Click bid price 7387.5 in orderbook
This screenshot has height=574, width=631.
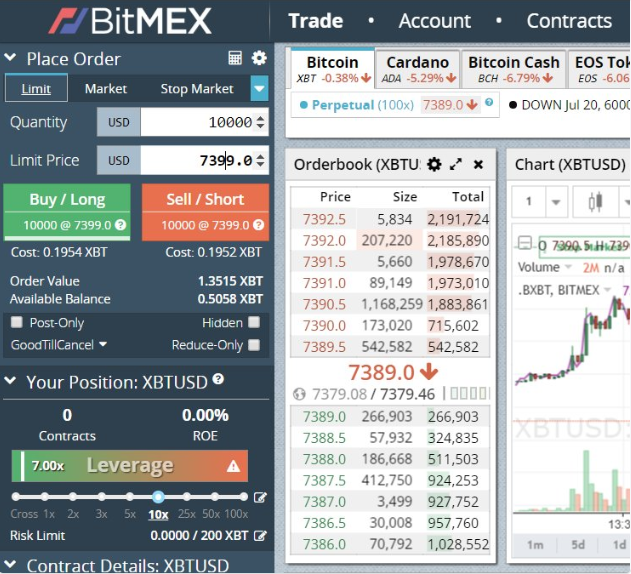[324, 480]
